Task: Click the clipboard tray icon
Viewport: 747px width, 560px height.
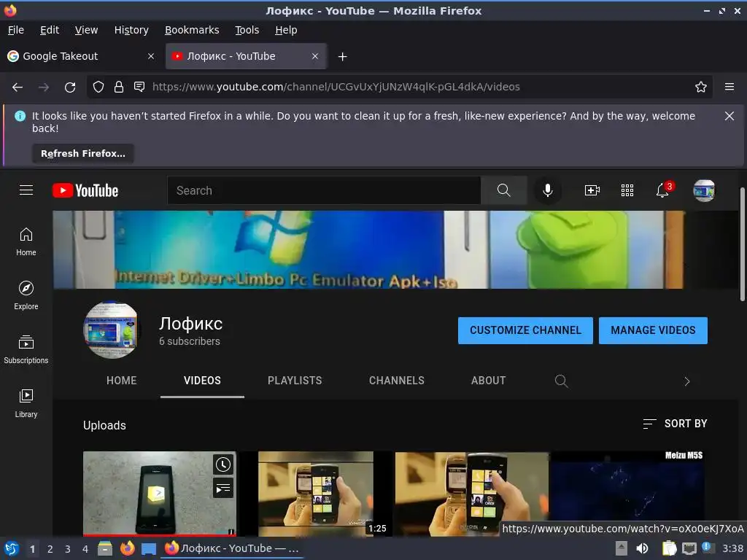Action: click(670, 548)
